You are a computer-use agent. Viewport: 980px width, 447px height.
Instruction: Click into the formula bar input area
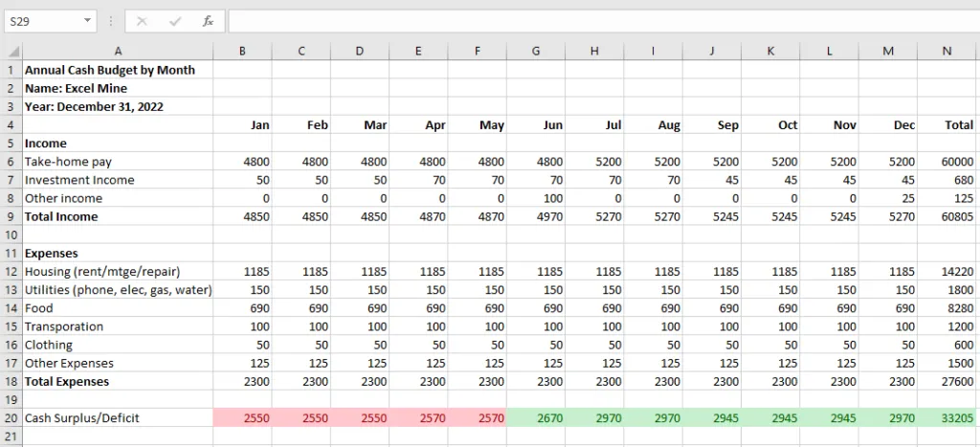tap(604, 21)
